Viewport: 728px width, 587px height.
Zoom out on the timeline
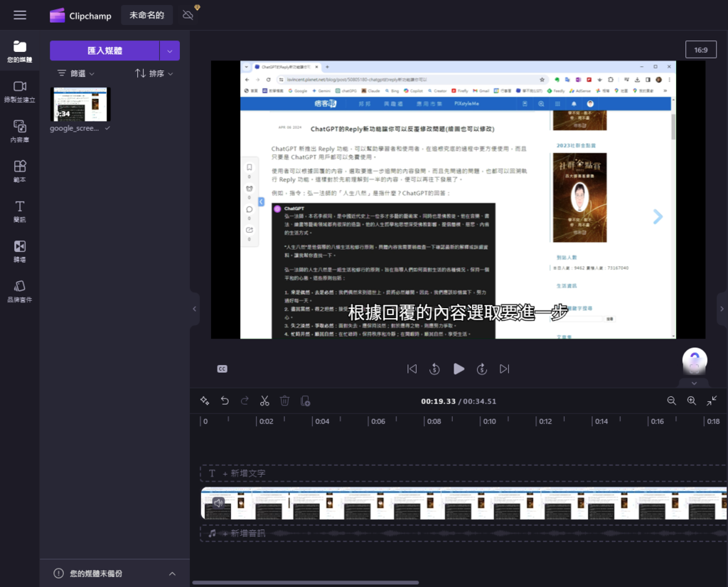(x=671, y=401)
